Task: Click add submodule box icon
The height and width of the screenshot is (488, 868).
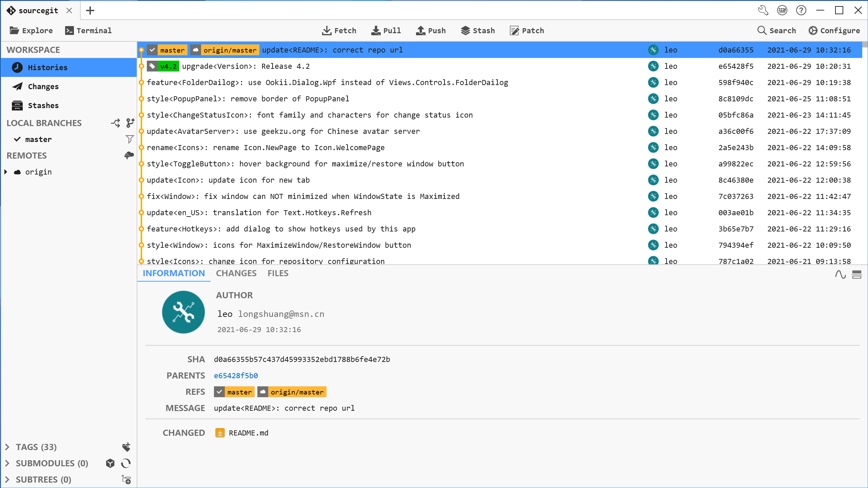Action: [x=110, y=463]
